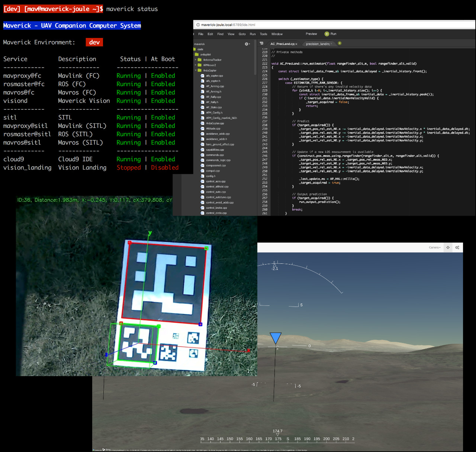Click the ardupilot folder icon
The width and height of the screenshot is (476, 452).
point(197,54)
